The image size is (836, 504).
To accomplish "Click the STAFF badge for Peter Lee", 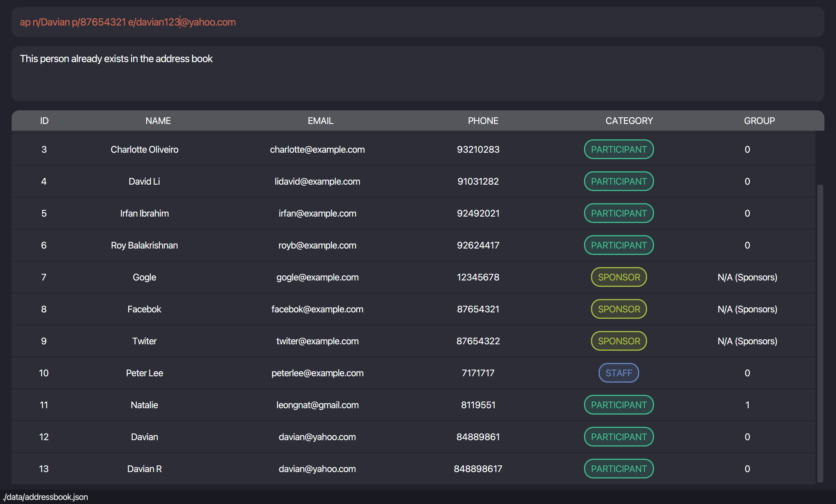I will tap(619, 373).
